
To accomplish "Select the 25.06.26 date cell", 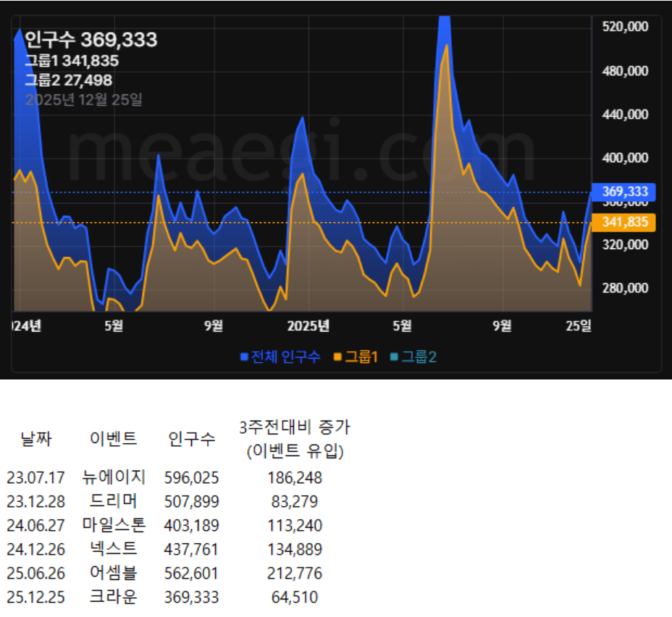I will (x=36, y=574).
